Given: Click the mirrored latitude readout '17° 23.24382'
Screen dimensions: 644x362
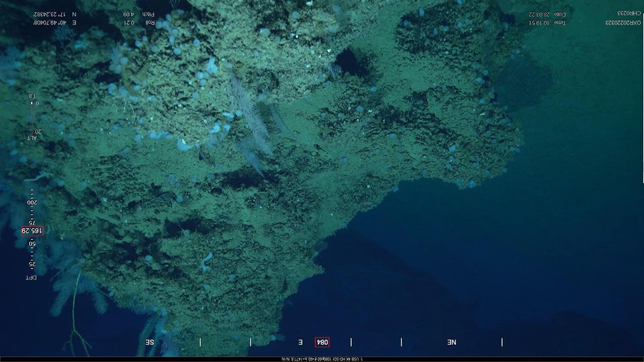Looking at the screenshot, I should click(49, 14).
